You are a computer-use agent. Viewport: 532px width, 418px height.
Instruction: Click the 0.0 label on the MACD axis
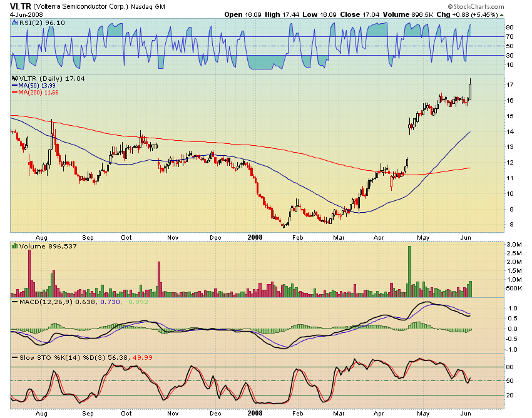tap(513, 329)
